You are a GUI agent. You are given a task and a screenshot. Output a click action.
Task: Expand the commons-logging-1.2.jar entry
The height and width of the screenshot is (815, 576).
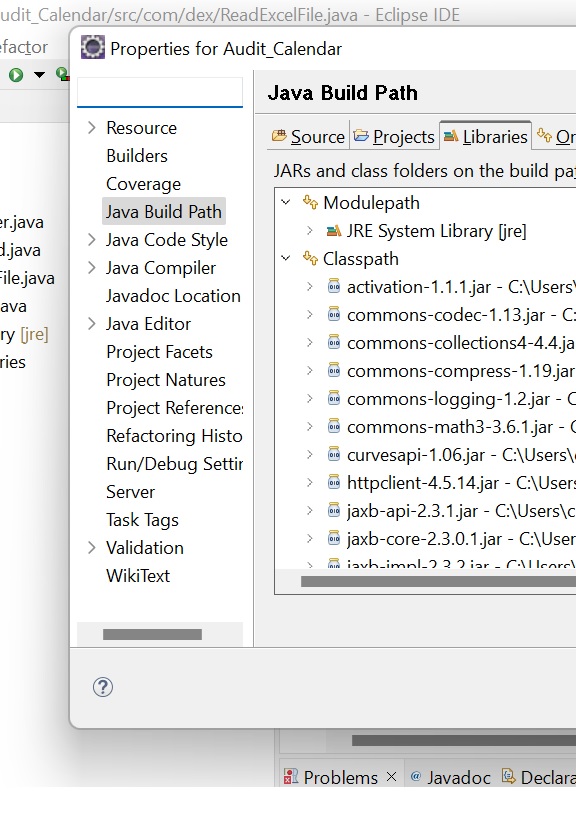coord(310,399)
